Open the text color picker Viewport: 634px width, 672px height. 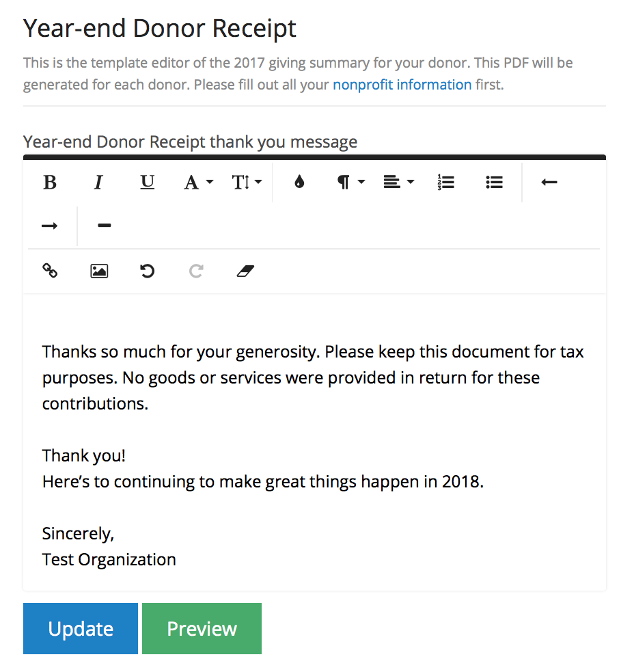[x=299, y=183]
